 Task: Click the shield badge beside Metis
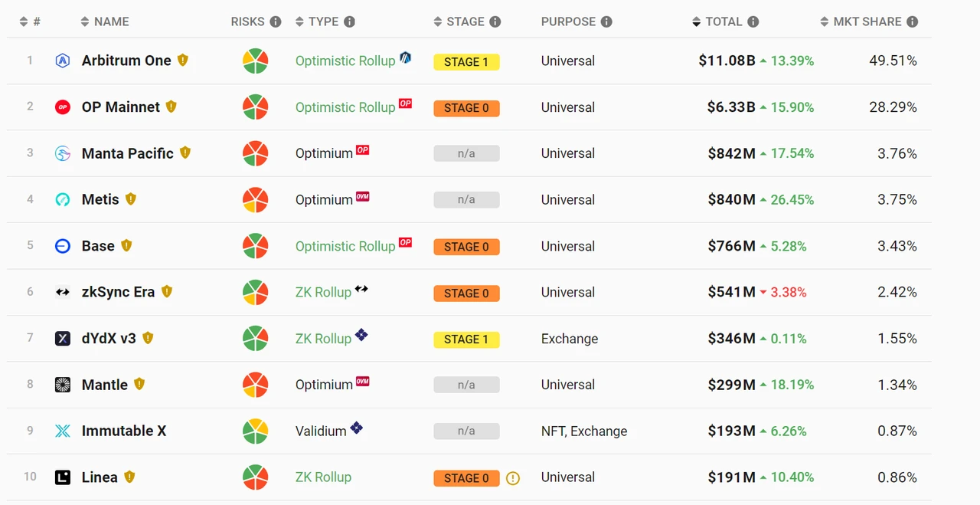(x=131, y=198)
